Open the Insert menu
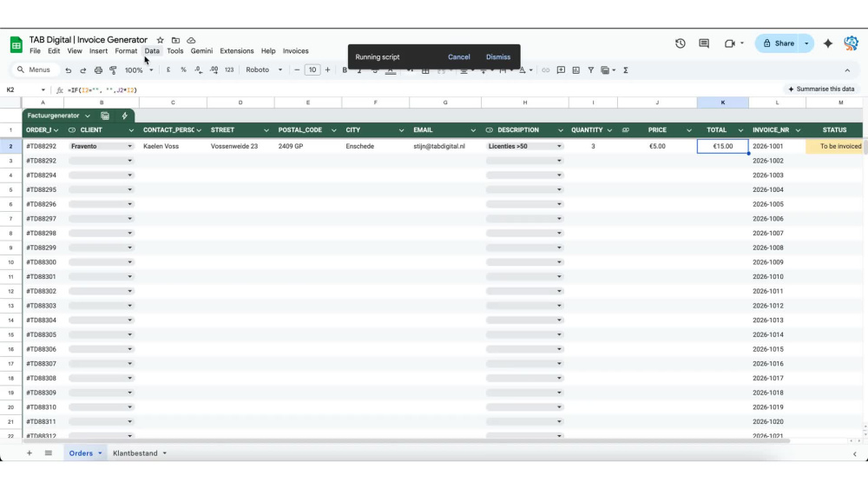 click(99, 51)
